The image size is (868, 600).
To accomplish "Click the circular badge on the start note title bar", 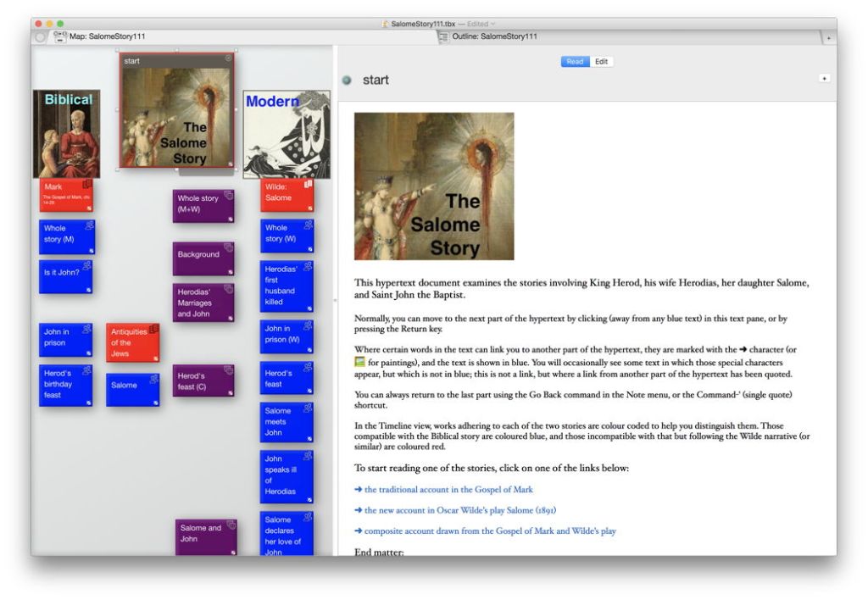I will coord(228,59).
